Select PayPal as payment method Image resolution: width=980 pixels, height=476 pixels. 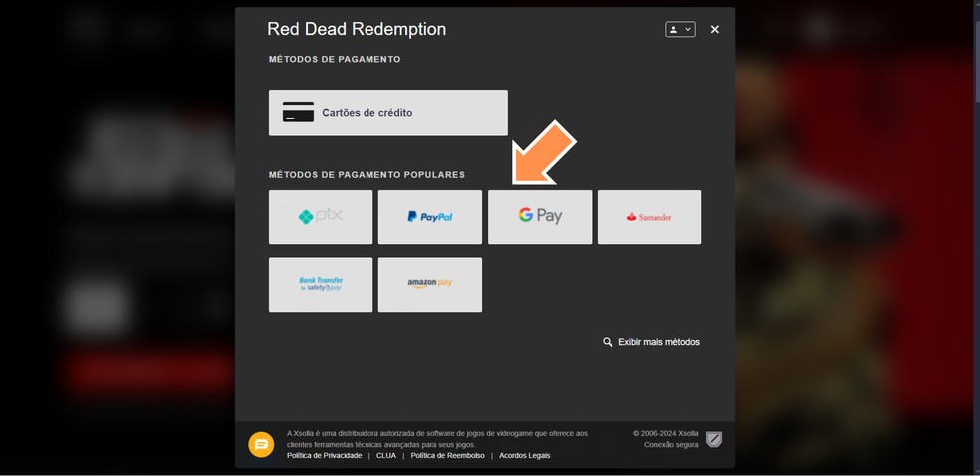click(x=430, y=217)
